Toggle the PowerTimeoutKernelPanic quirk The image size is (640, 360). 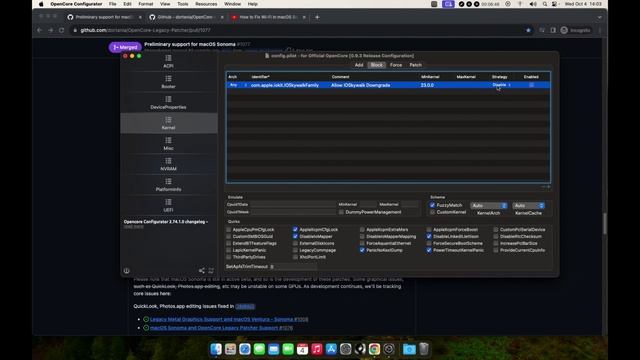429,250
